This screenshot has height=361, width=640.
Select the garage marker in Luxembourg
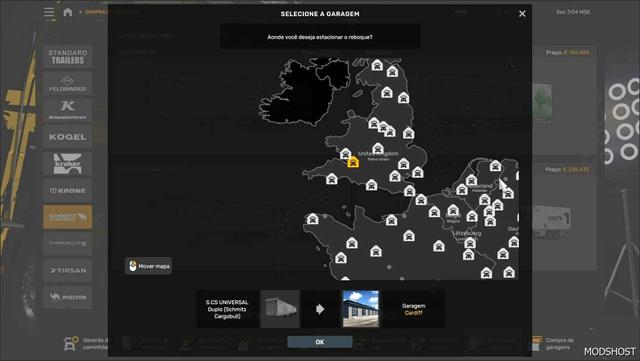(x=470, y=243)
